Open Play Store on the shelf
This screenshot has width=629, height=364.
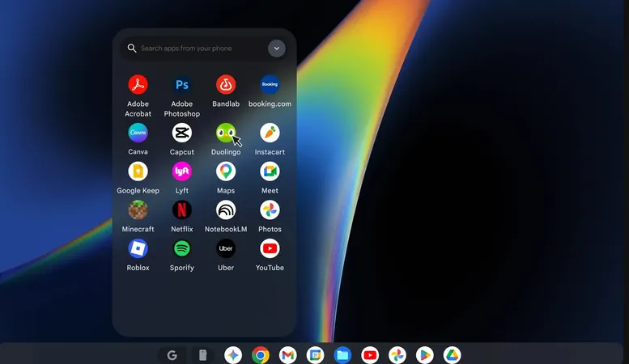425,355
